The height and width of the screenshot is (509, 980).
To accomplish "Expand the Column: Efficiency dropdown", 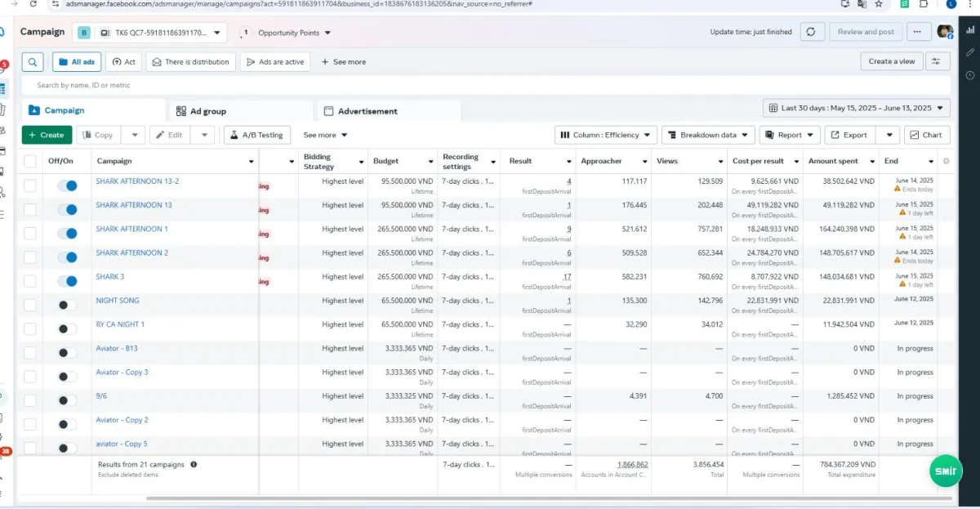I will [x=606, y=135].
